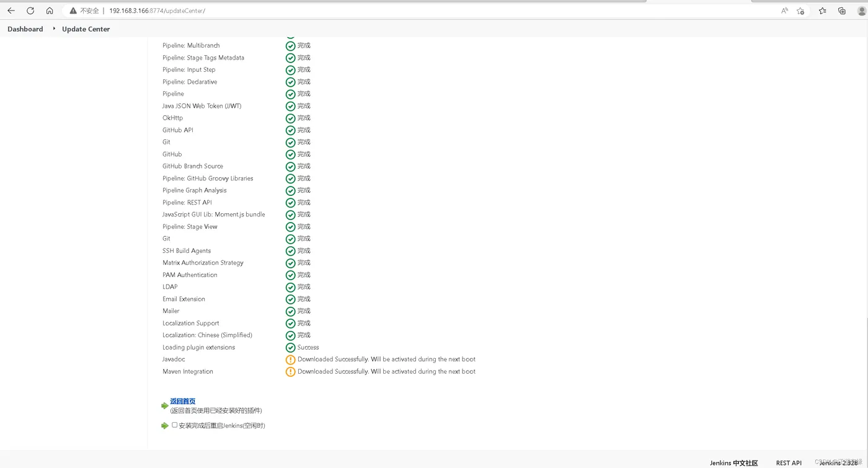Click the check icon for GitHub Branch Source
This screenshot has height=468, width=868.
[x=290, y=167]
